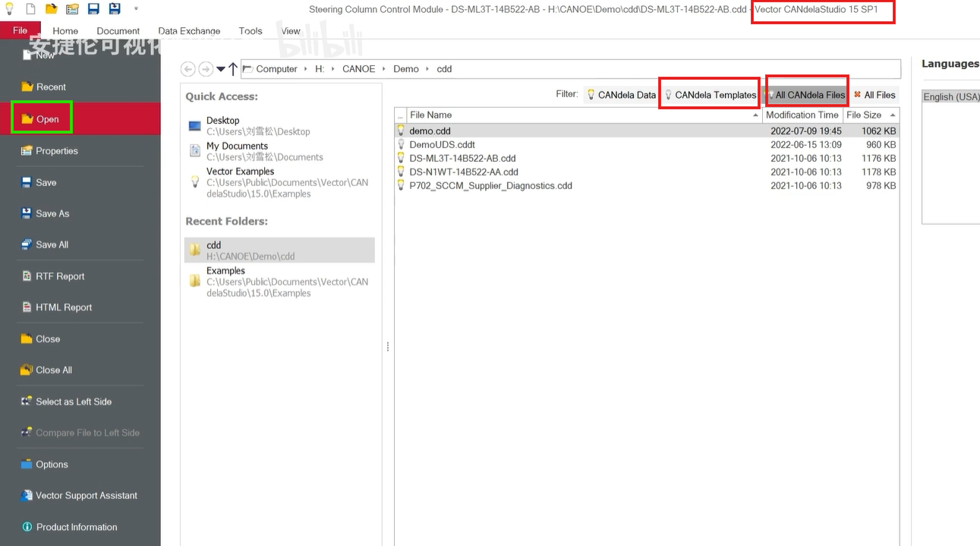Select the demo.cdd file
Image resolution: width=980 pixels, height=546 pixels.
click(x=647, y=131)
